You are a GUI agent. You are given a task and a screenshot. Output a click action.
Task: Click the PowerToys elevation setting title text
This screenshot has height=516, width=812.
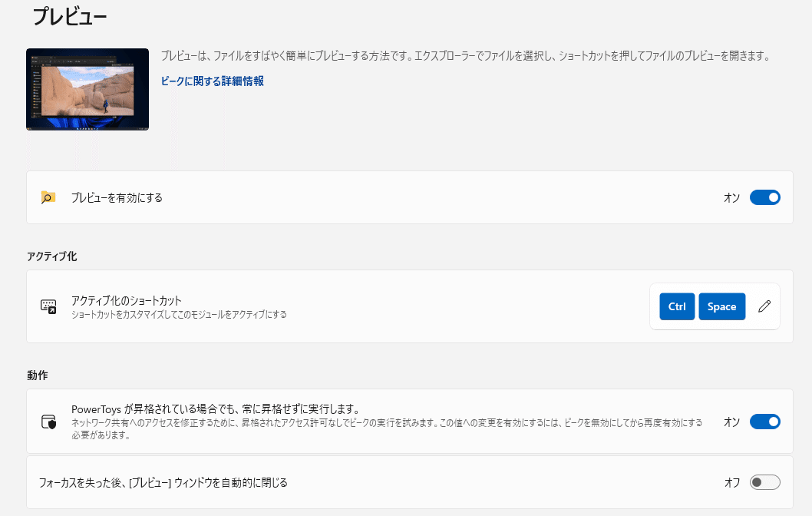216,408
